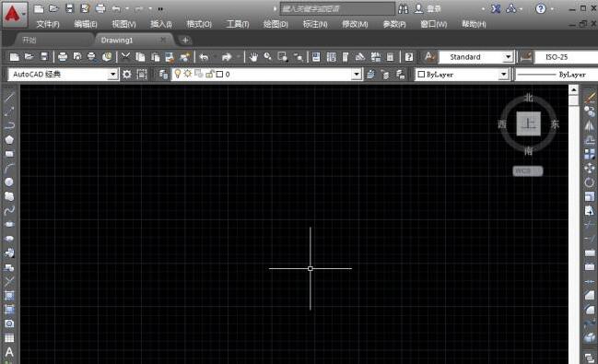
Task: Open the 视图(V) menu
Action: [x=123, y=24]
